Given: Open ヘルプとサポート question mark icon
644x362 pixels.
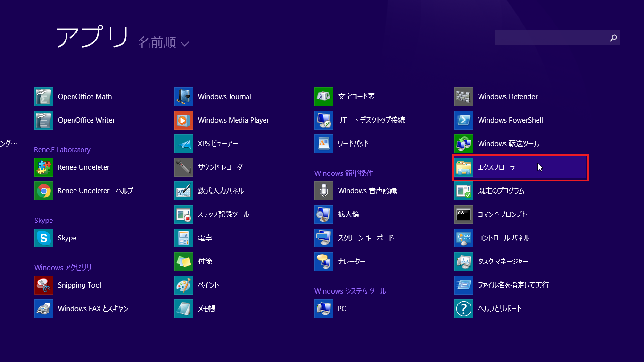Looking at the screenshot, I should point(464,309).
